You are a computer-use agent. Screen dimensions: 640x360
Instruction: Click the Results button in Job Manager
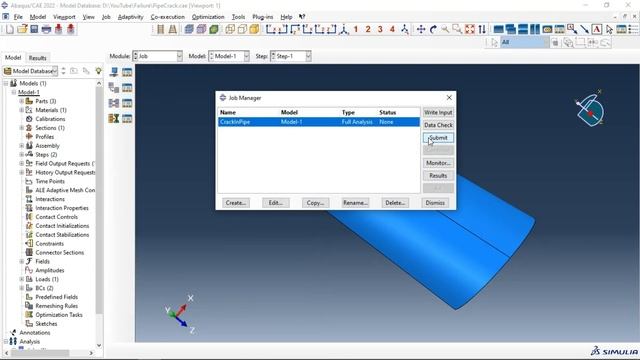tap(438, 176)
